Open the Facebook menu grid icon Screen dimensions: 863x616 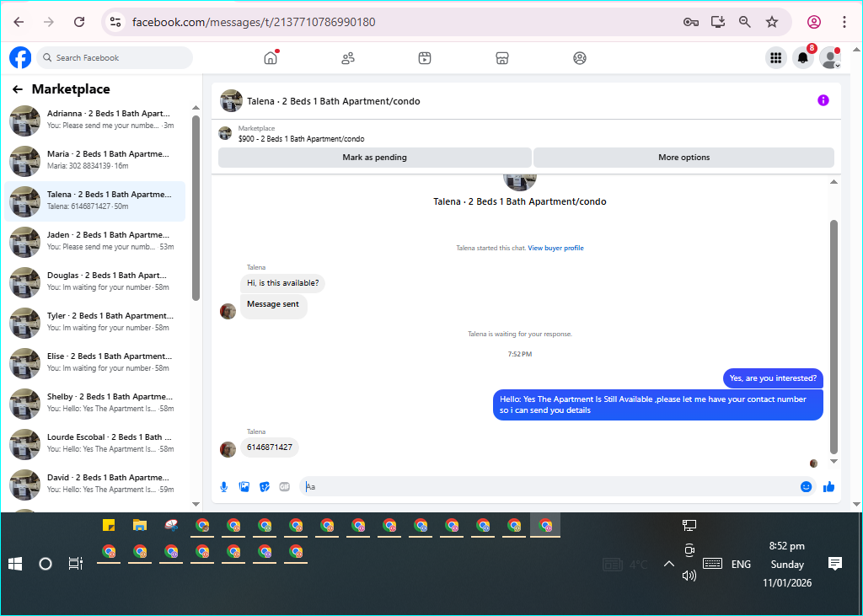(x=776, y=58)
